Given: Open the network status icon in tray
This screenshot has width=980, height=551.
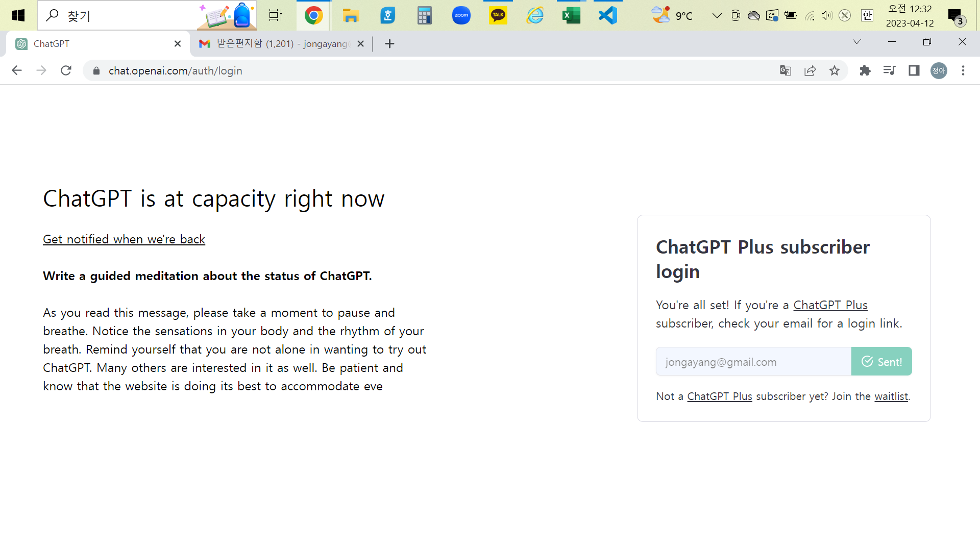Looking at the screenshot, I should tap(810, 15).
